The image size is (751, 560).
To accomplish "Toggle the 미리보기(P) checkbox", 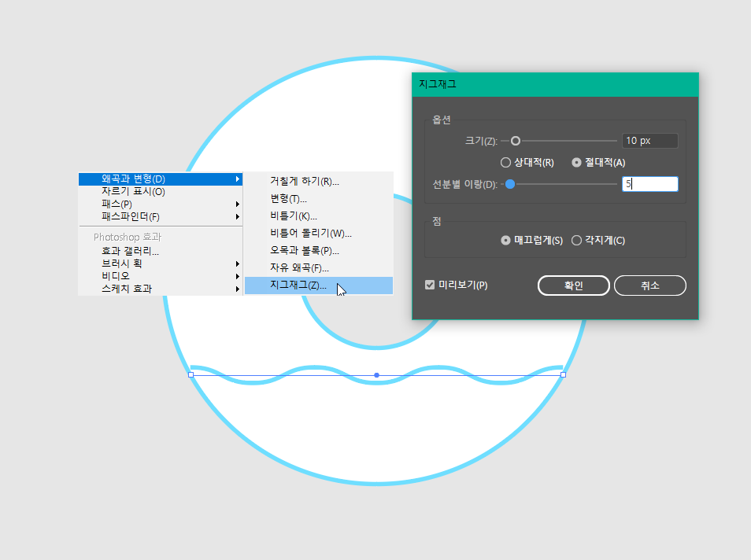I will coord(430,286).
